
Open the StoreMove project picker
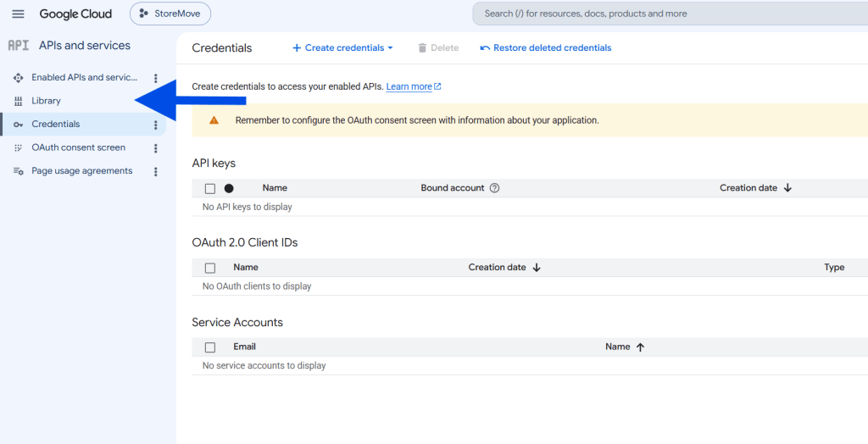(170, 14)
